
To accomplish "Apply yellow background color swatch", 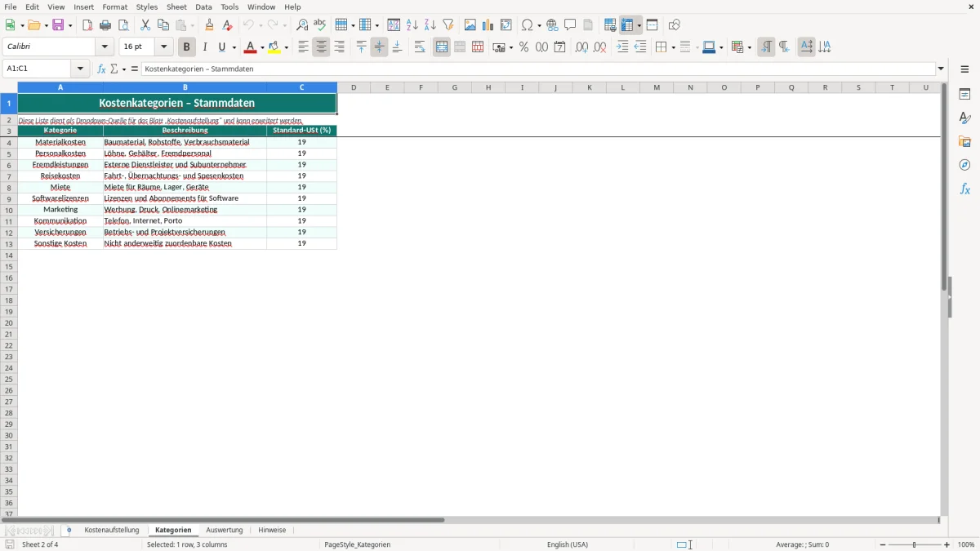I will tap(274, 47).
